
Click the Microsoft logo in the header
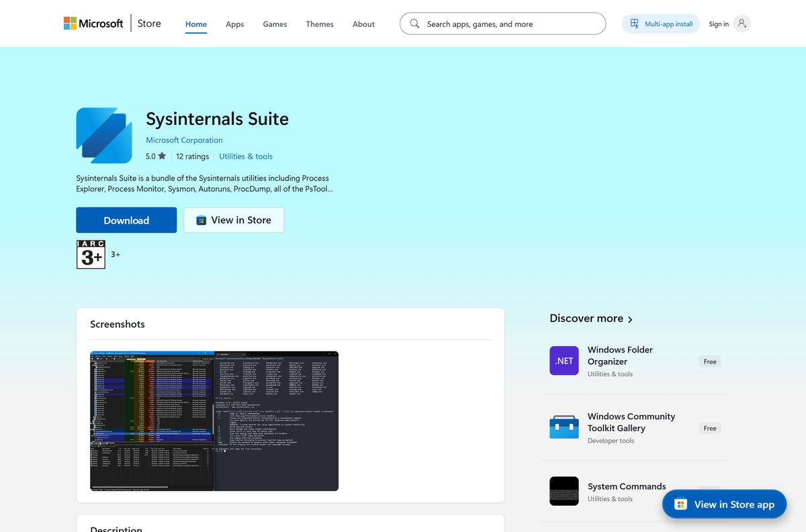point(93,24)
